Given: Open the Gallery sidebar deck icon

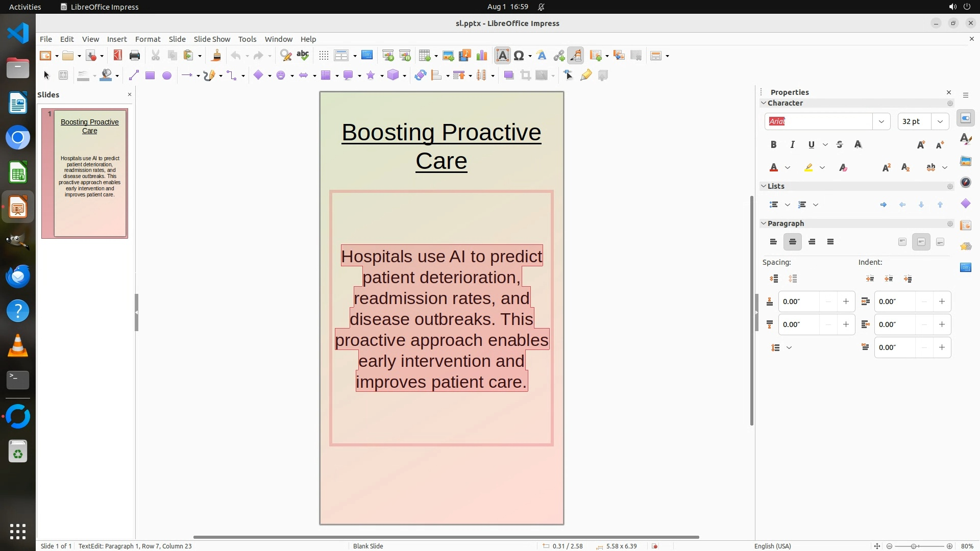Looking at the screenshot, I should (x=965, y=161).
